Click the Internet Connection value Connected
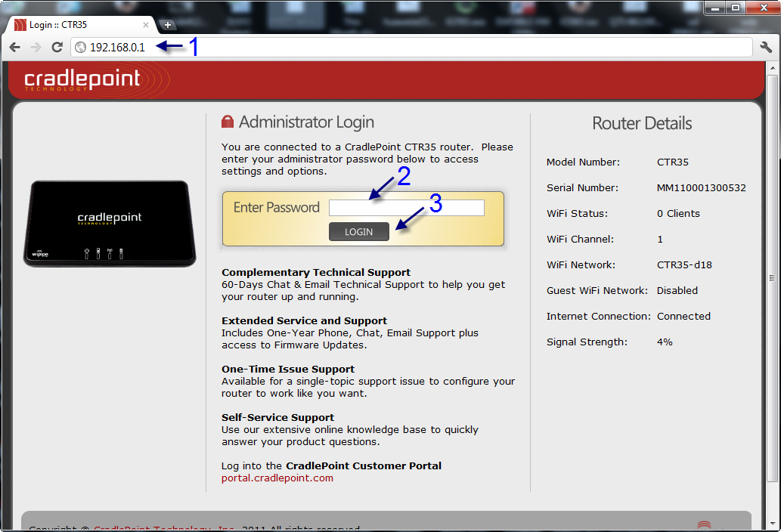 [x=684, y=317]
